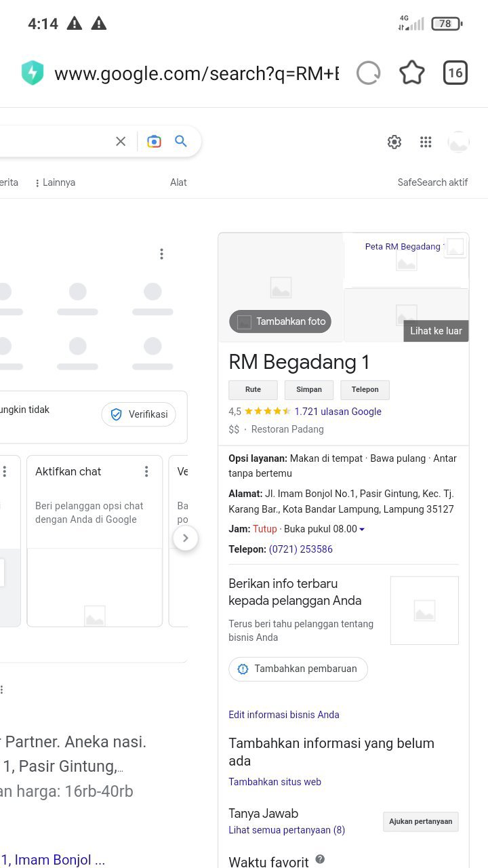Open Google settings gear icon
This screenshot has height=868, width=488.
pyautogui.click(x=394, y=142)
